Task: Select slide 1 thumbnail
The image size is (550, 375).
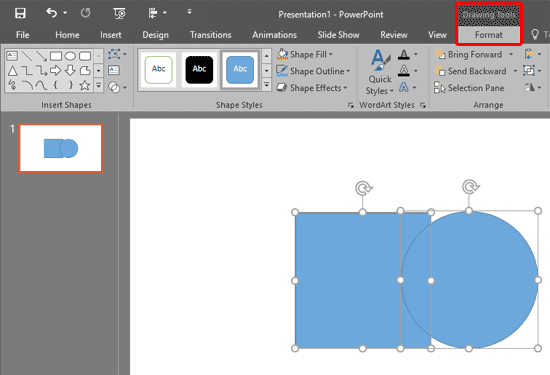Action: coord(61,148)
